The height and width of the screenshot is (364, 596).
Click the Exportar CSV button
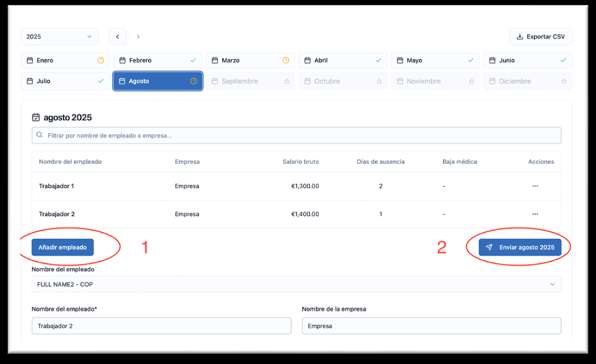[x=540, y=36]
